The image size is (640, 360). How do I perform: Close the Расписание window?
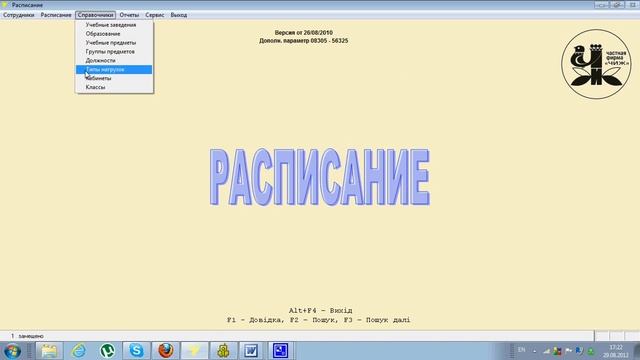click(633, 5)
